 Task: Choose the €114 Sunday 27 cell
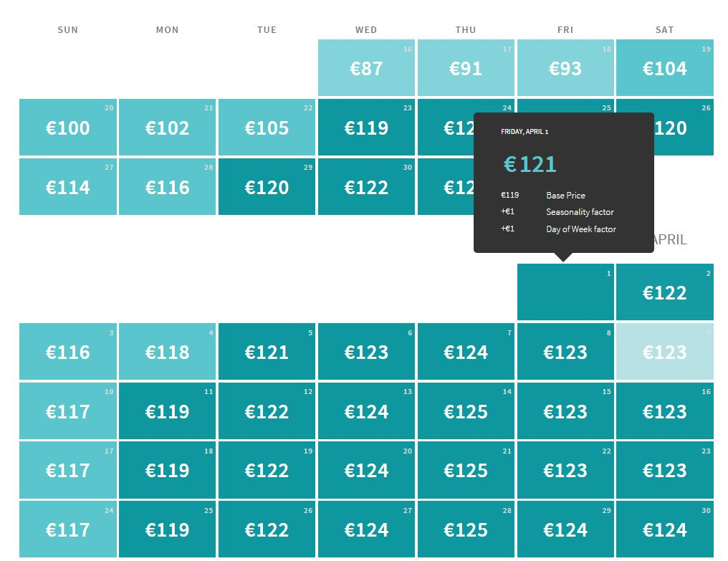coord(68,187)
